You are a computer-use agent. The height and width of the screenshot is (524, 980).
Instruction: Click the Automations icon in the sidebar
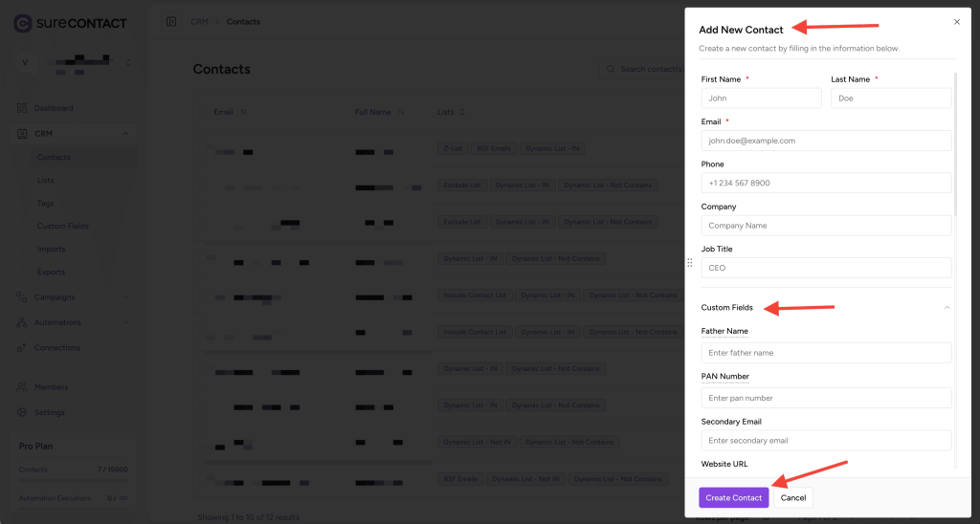(22, 322)
